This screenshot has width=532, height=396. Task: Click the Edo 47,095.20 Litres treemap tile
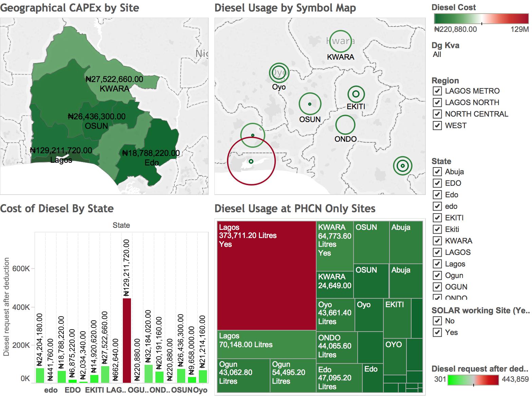coord(339,378)
